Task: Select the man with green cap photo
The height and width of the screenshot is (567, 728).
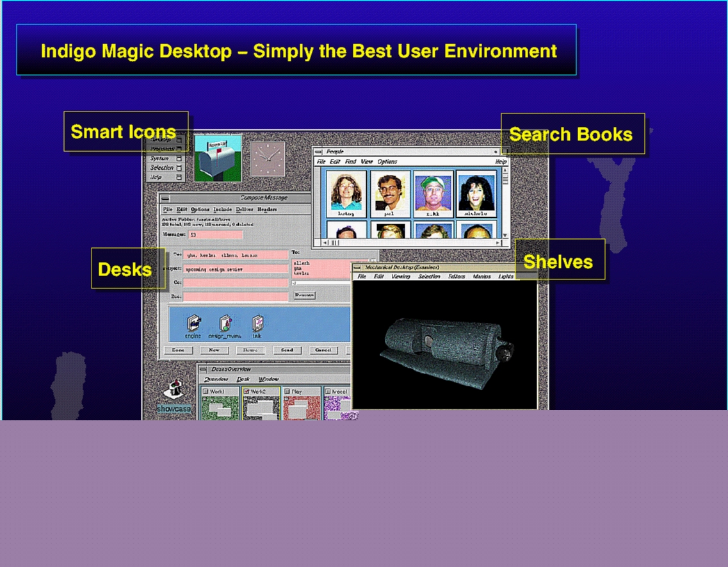Action: click(433, 193)
